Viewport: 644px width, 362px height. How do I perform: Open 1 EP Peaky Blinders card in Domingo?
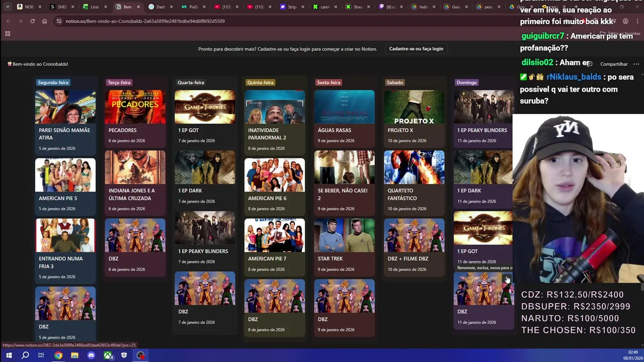483,118
